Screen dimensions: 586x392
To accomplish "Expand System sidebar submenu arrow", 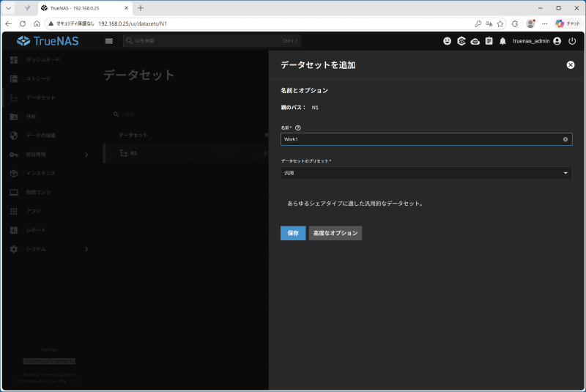I will (86, 249).
